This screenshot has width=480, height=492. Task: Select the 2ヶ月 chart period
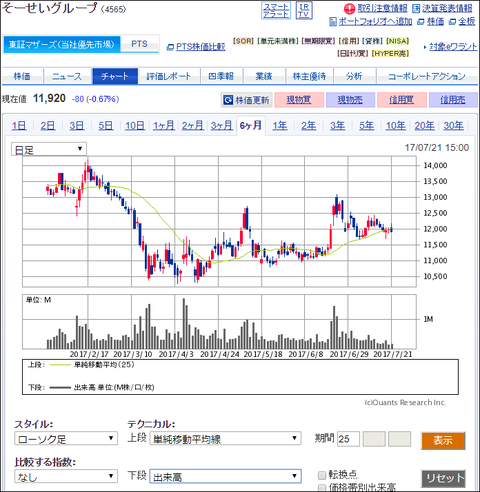193,126
